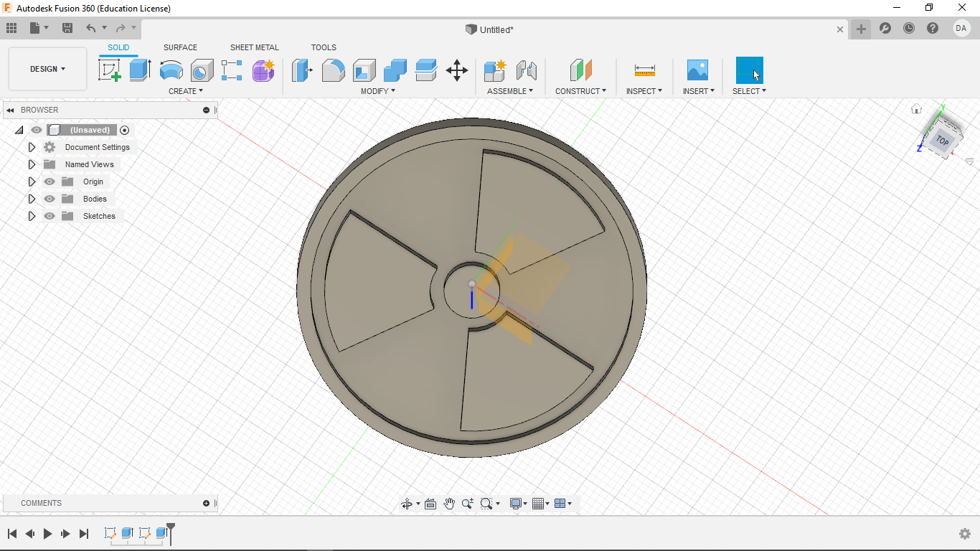Expand the Document Settings node
Screen dimensions: 980x551
pyautogui.click(x=32, y=147)
